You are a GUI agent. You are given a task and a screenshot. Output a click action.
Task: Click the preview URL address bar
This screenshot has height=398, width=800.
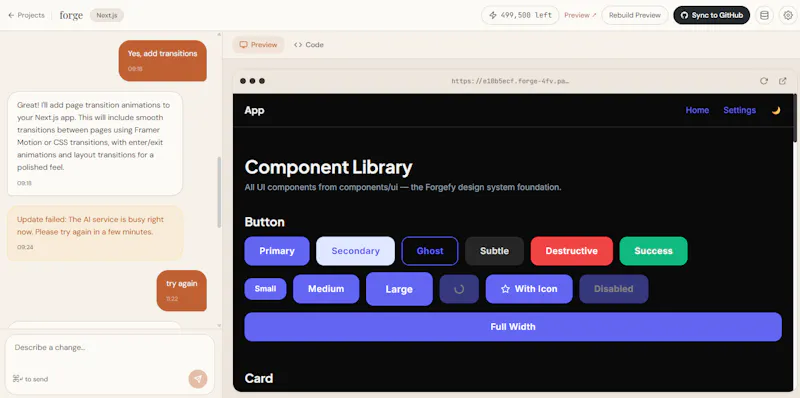510,81
